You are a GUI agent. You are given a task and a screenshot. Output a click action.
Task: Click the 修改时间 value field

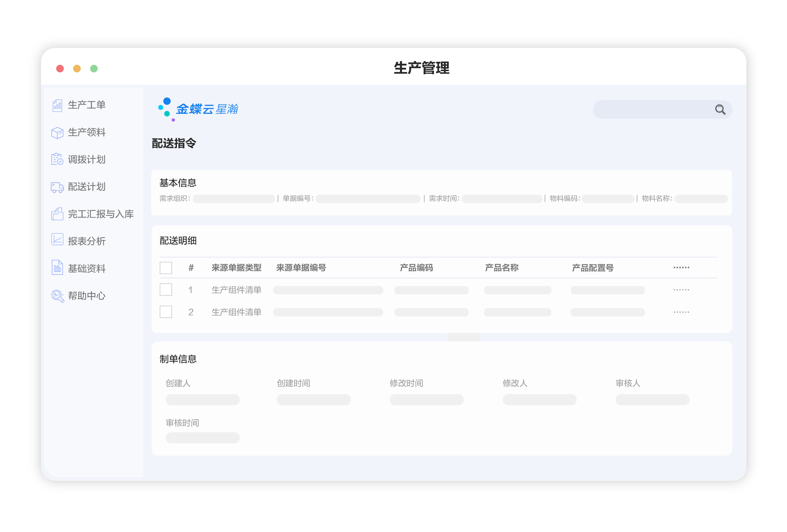pos(427,400)
